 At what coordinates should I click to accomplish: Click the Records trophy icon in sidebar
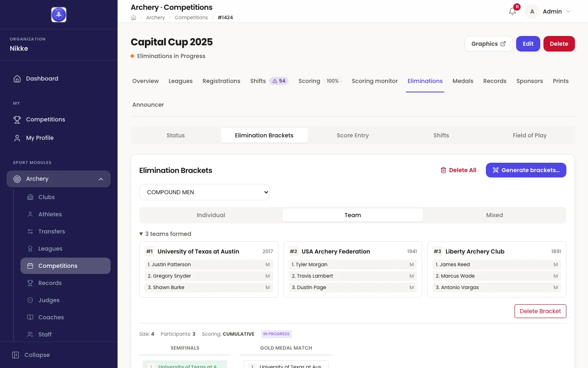(30, 283)
